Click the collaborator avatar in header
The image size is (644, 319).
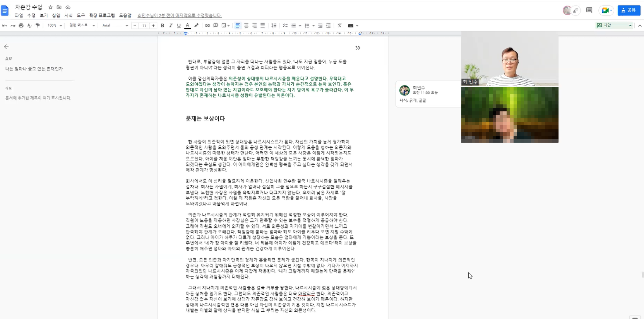567,10
